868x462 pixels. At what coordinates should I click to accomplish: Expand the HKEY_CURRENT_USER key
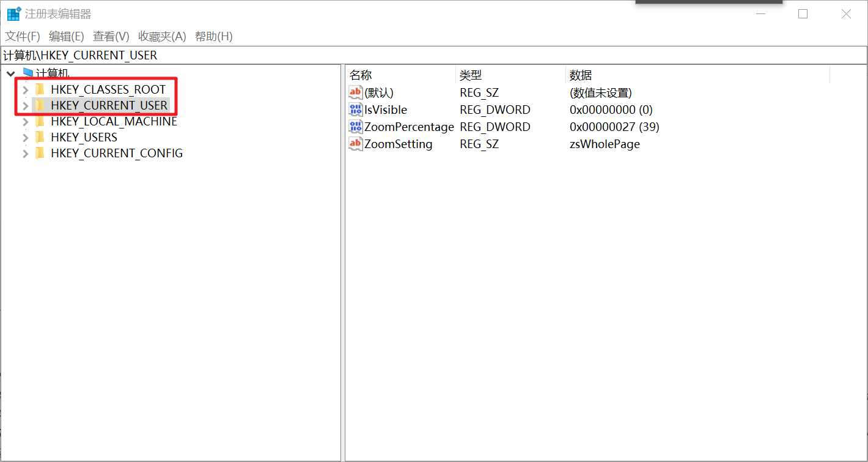pos(25,105)
